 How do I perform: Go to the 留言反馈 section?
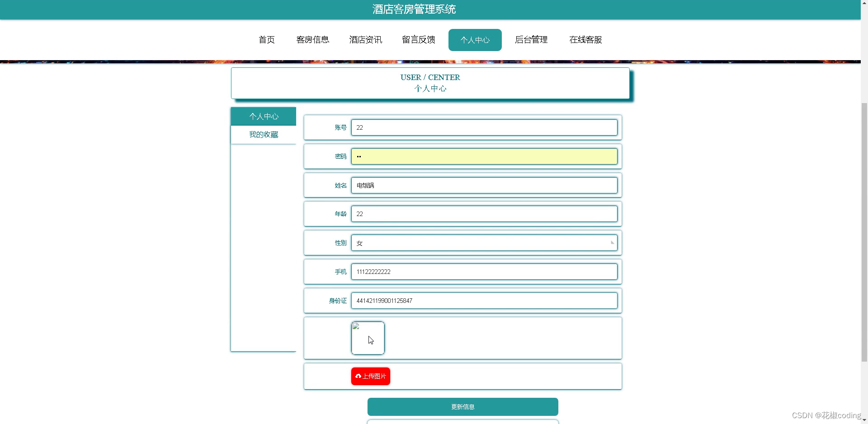418,40
